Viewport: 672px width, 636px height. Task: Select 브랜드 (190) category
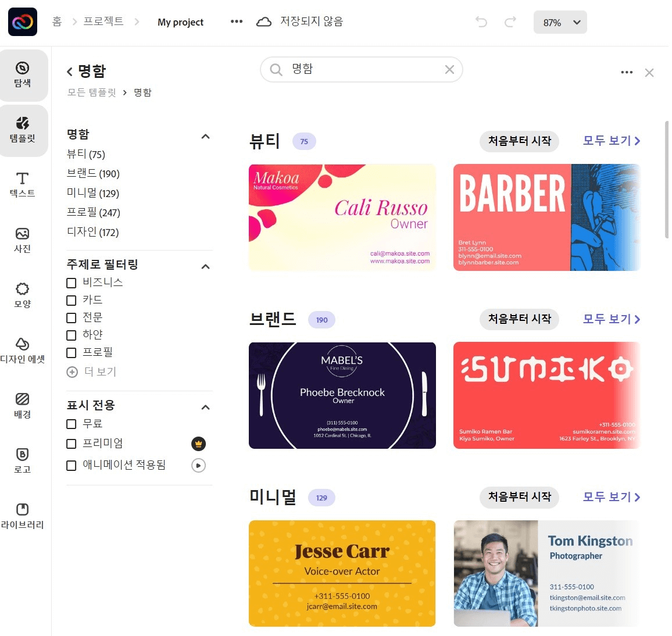click(93, 174)
